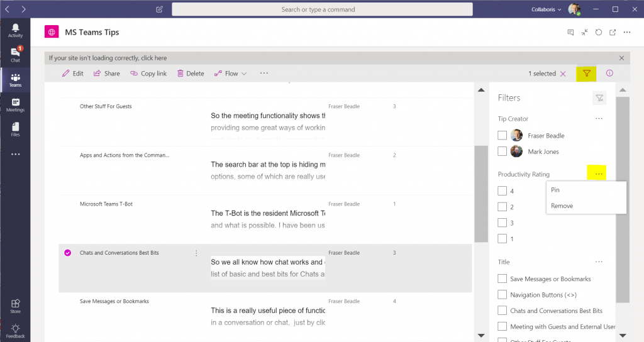Show the tab conversation icon
644x342 pixels.
point(570,32)
